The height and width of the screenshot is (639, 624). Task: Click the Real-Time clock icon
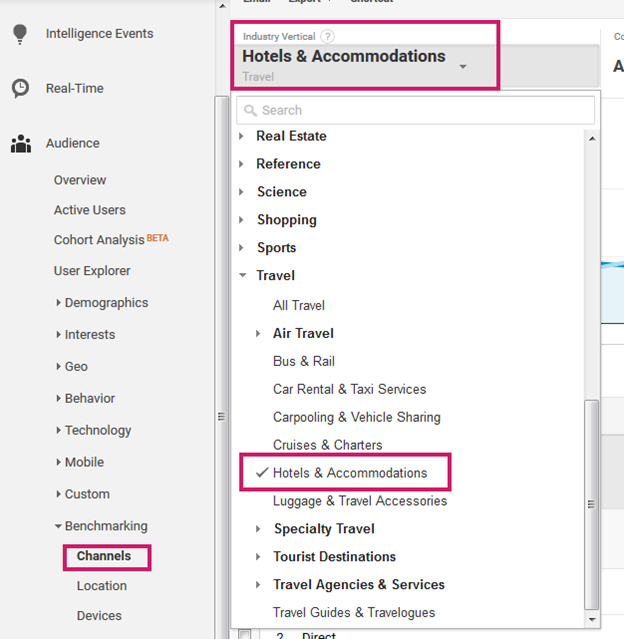(20, 88)
